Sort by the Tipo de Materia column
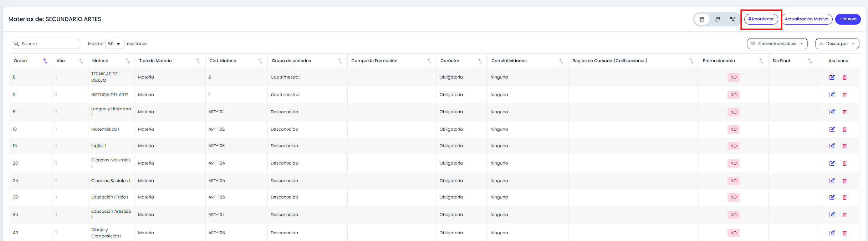The width and height of the screenshot is (868, 241). point(170,61)
